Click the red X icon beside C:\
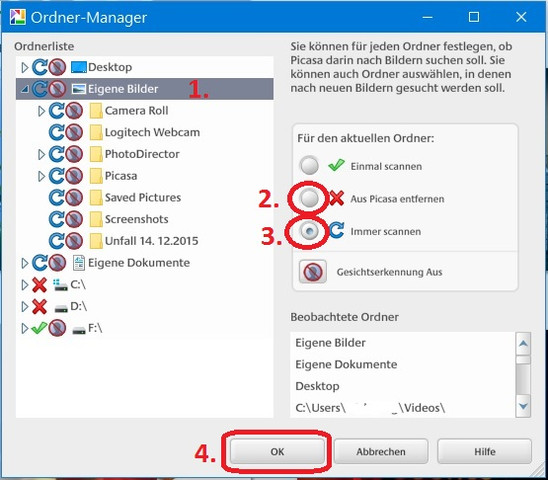The height and width of the screenshot is (480, 548). pos(39,285)
